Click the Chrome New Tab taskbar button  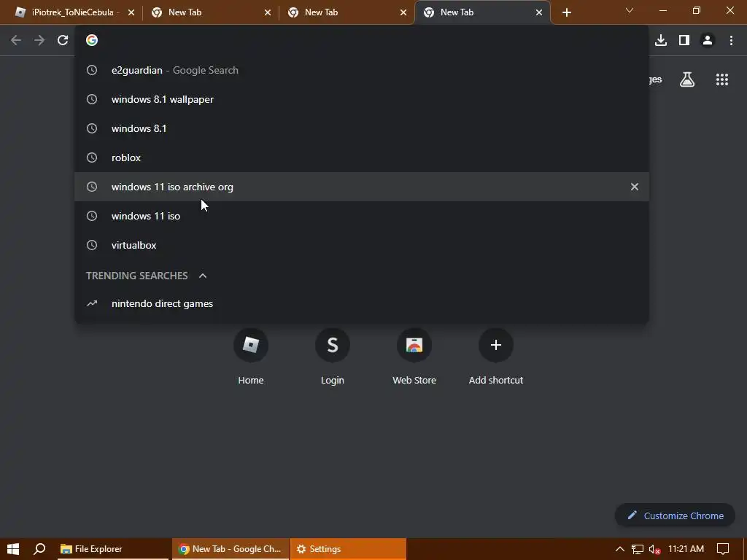click(x=230, y=549)
